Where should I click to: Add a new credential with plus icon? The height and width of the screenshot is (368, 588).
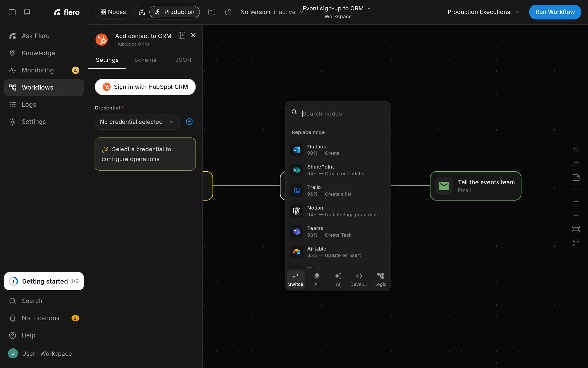click(189, 122)
